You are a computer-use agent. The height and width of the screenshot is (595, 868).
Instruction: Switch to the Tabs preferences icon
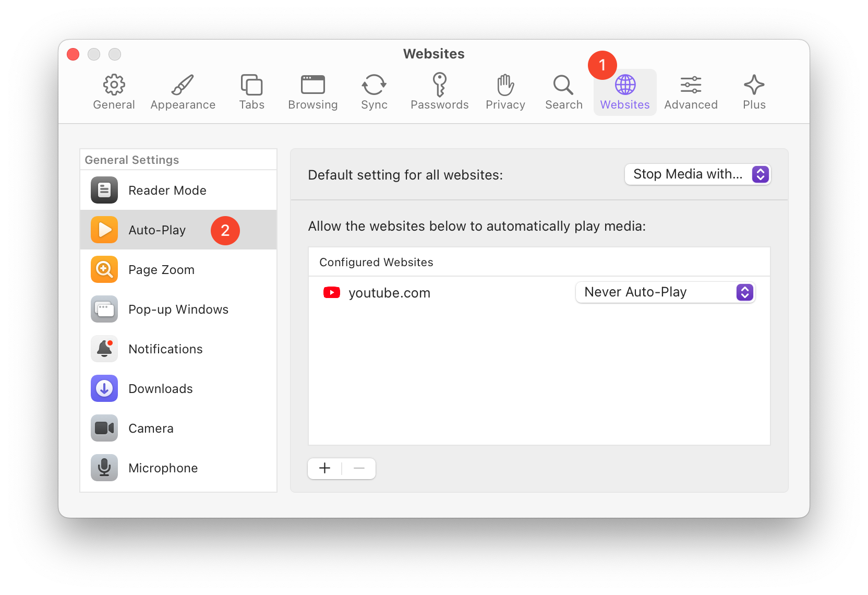point(251,85)
